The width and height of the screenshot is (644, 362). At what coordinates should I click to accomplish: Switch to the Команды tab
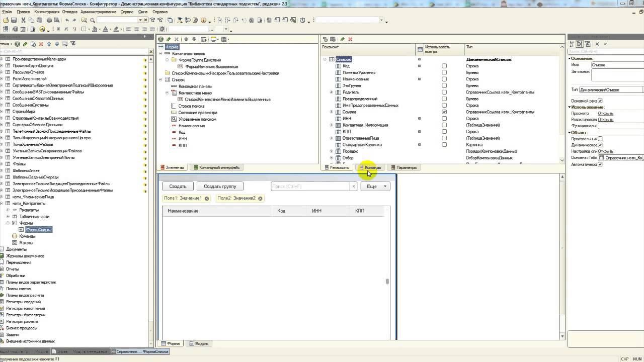tap(370, 167)
